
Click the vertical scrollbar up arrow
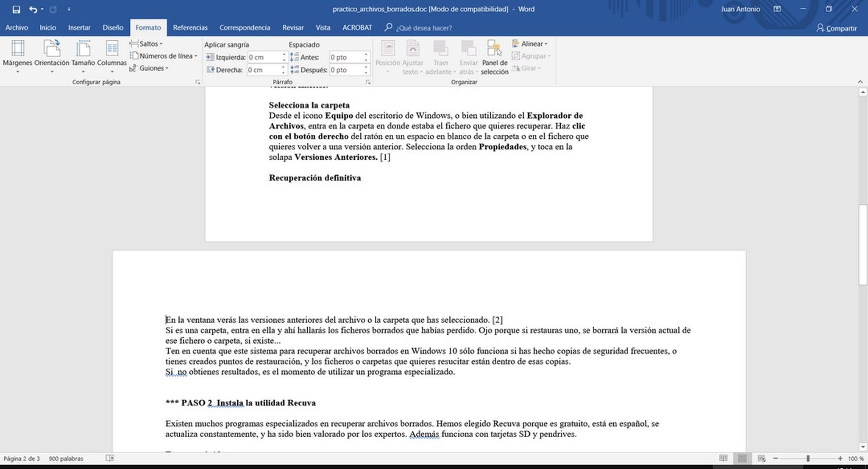862,92
